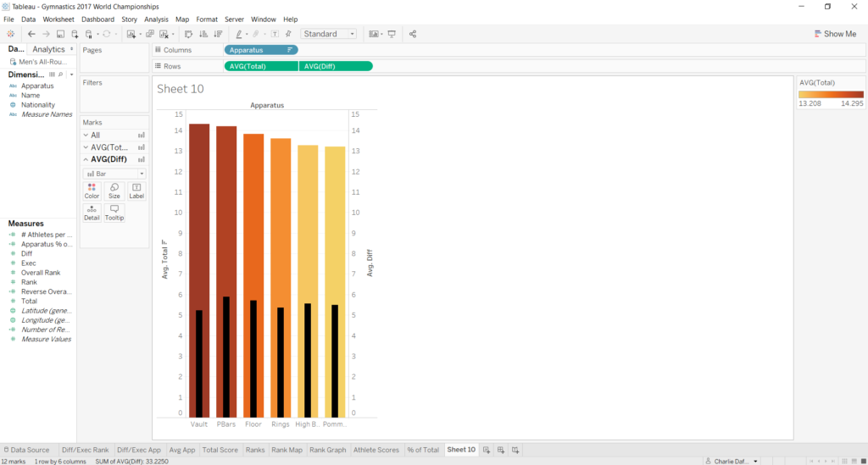Add a new data source icon

[75, 34]
